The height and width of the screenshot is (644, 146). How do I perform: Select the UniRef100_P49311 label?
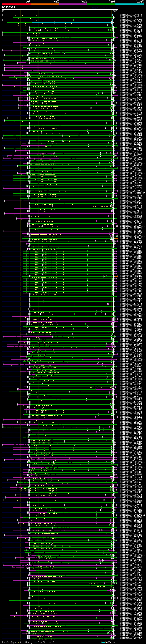point(131,329)
